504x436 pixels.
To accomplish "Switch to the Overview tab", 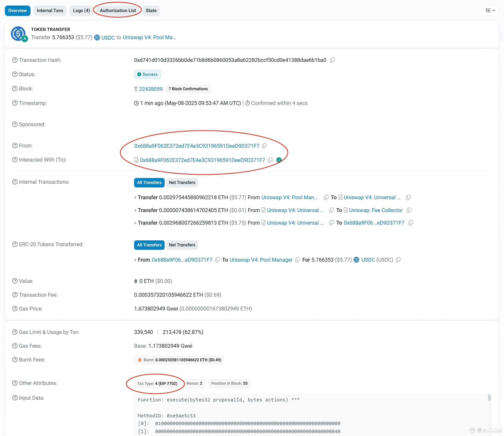I will (17, 11).
